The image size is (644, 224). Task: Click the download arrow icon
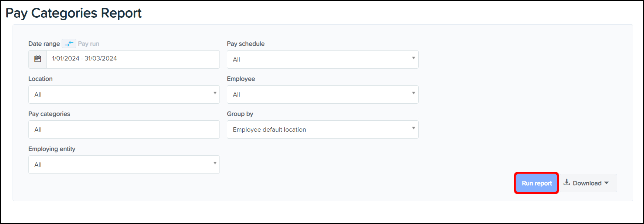pyautogui.click(x=567, y=182)
